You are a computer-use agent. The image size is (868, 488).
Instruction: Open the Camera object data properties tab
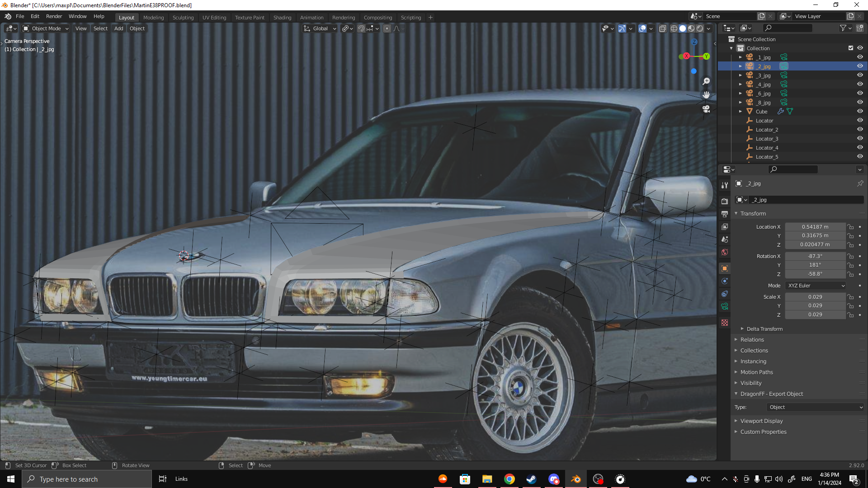tap(725, 306)
